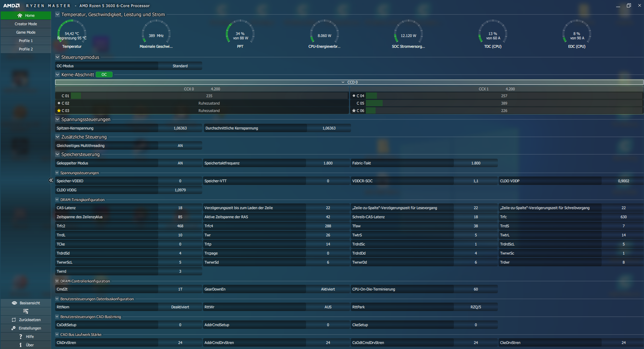Collapse the DRAM-Timingkonfiguration subsection
Screen dimensions: 644x349
(57, 200)
